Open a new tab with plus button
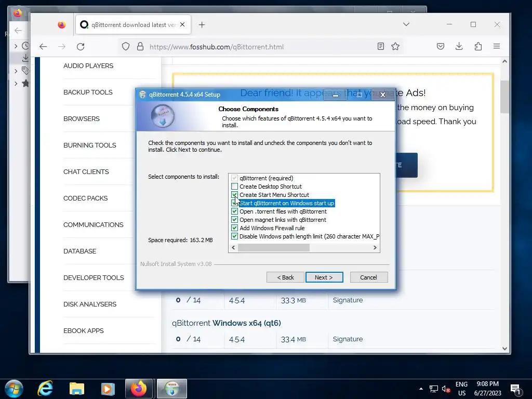The height and width of the screenshot is (399, 532). click(x=202, y=25)
